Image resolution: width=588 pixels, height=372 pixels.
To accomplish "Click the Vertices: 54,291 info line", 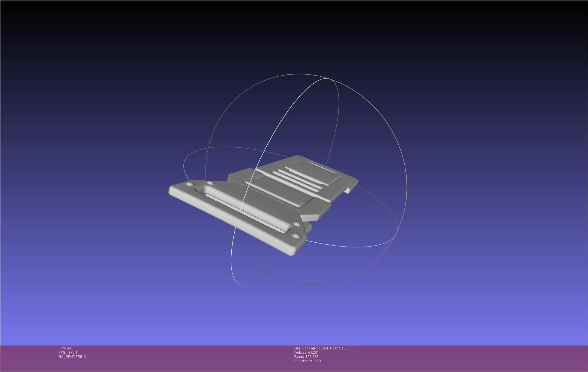I will [x=306, y=353].
